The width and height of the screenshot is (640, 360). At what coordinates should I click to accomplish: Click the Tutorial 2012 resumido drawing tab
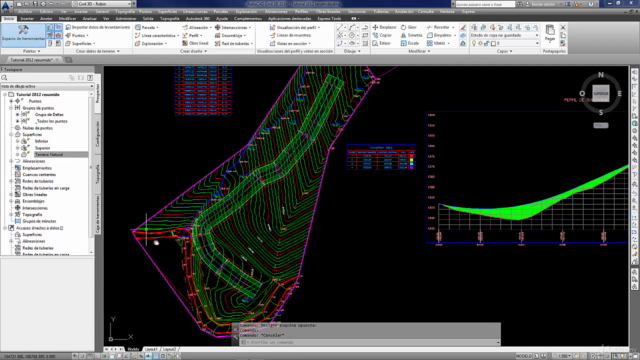tap(34, 60)
